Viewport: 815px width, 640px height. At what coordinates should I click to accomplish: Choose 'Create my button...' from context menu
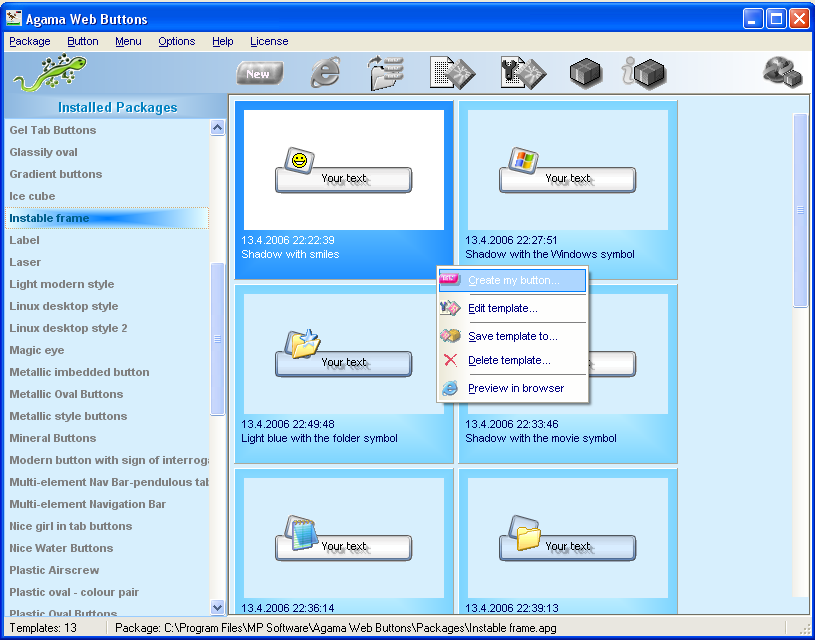(x=513, y=280)
